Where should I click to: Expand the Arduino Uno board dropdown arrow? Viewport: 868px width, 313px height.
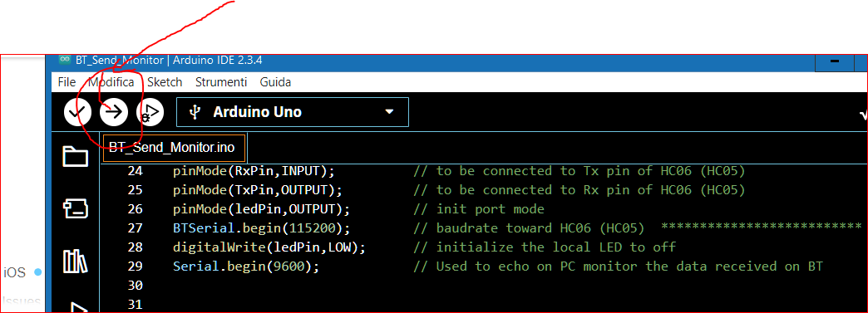pos(389,112)
